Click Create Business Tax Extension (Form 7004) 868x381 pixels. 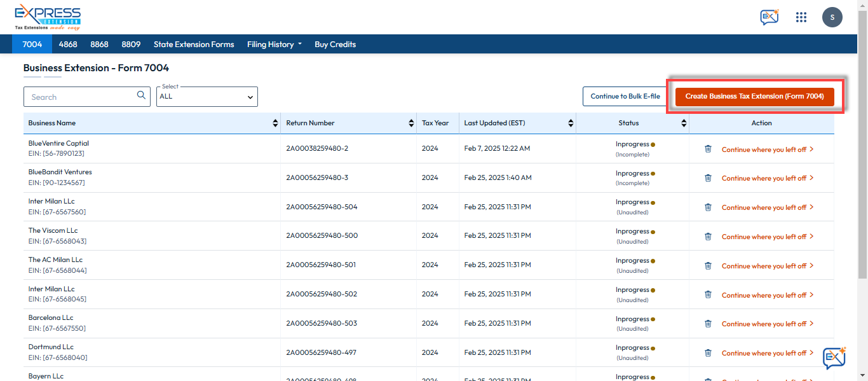click(x=755, y=97)
